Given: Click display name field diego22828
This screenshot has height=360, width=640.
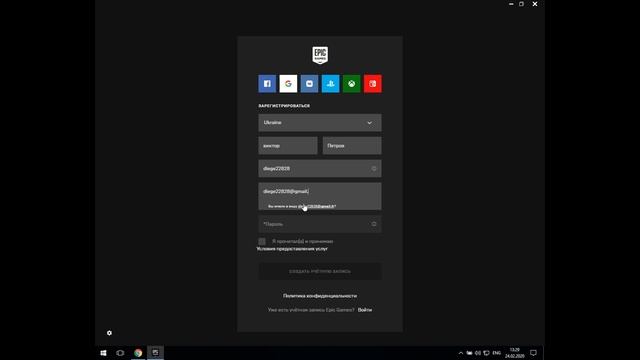Looking at the screenshot, I should pos(320,169).
